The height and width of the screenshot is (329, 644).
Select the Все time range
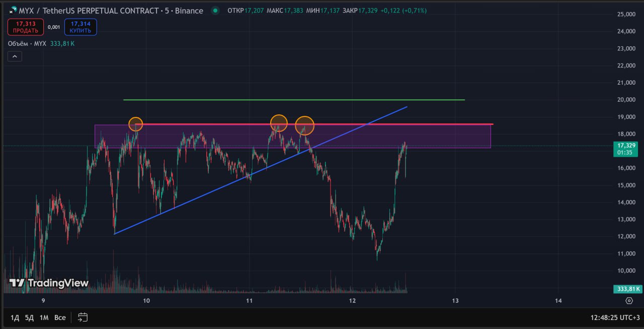60,317
